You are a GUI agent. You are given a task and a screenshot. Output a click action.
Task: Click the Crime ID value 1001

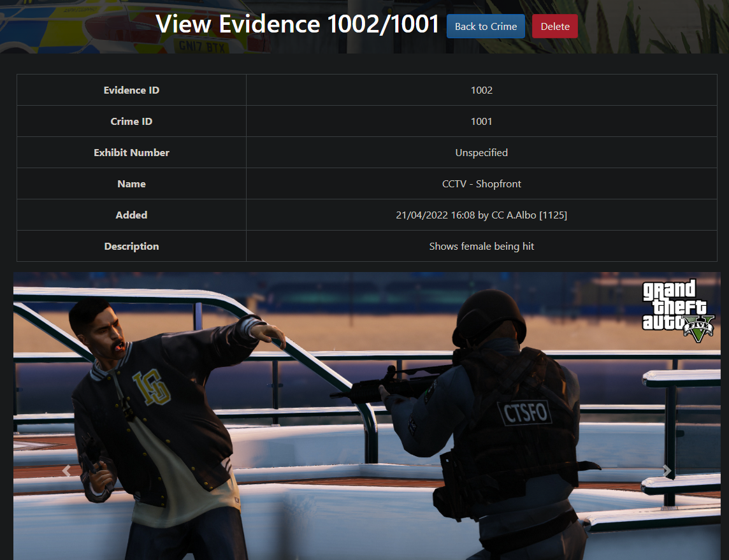481,121
